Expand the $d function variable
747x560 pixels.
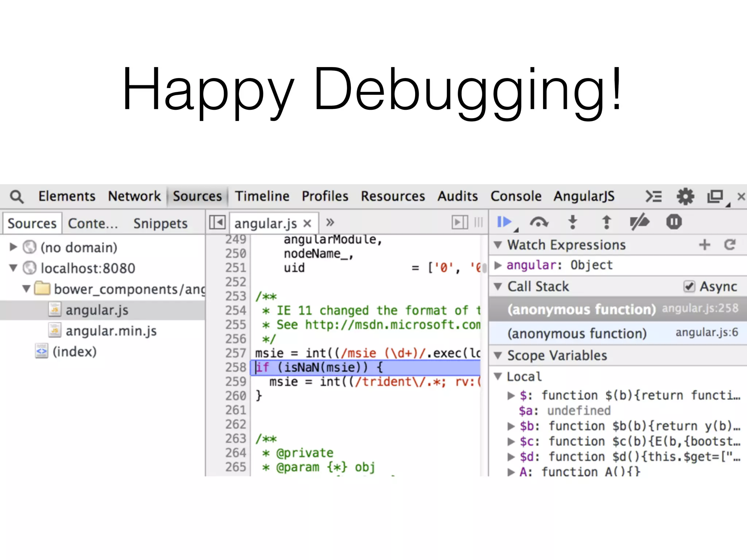(x=511, y=457)
